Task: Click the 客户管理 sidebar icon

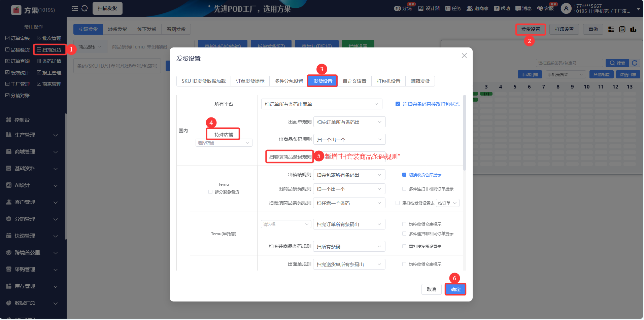Action: 9,202
